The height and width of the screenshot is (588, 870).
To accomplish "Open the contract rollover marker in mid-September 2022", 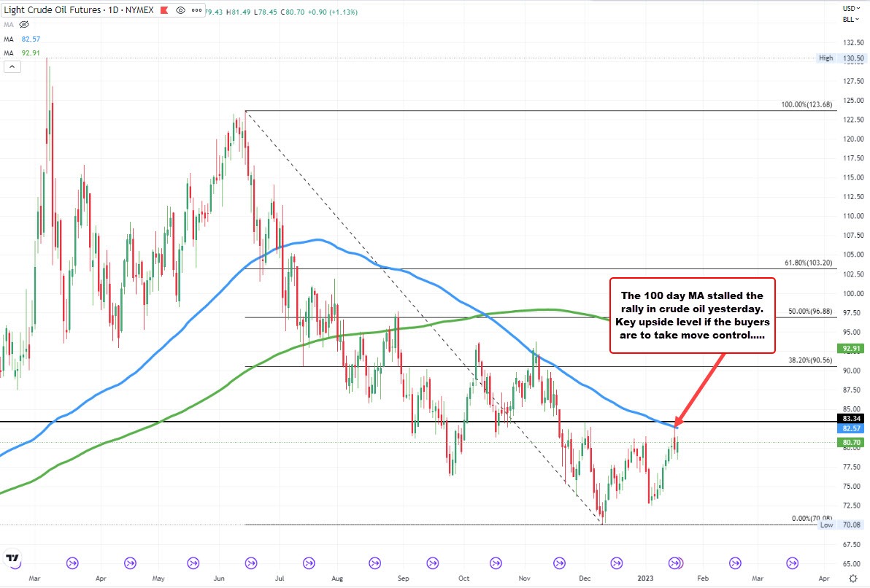I will point(433,564).
